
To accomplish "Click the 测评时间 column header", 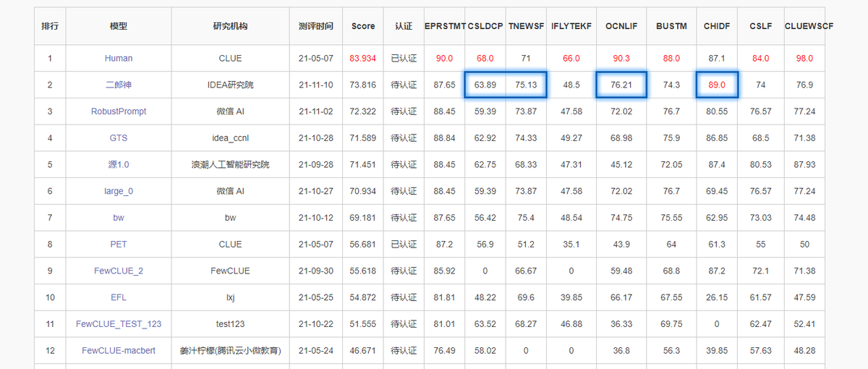I will pos(316,26).
